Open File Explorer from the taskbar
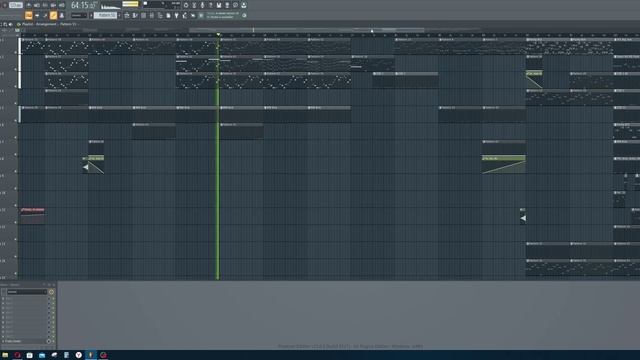640x360 pixels. 5,356
